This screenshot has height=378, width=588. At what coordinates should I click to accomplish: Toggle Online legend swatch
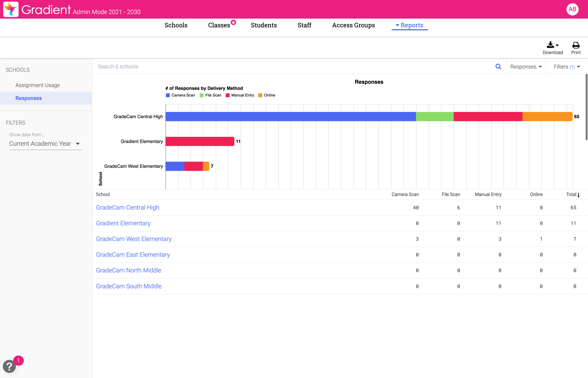[260, 95]
